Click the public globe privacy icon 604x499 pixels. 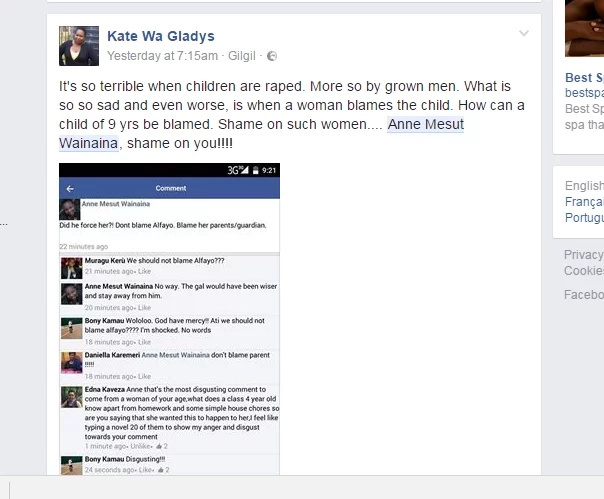coord(272,56)
